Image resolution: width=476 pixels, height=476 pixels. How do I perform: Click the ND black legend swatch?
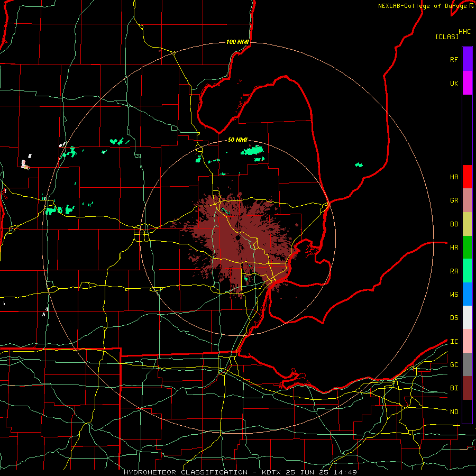pyautogui.click(x=467, y=411)
